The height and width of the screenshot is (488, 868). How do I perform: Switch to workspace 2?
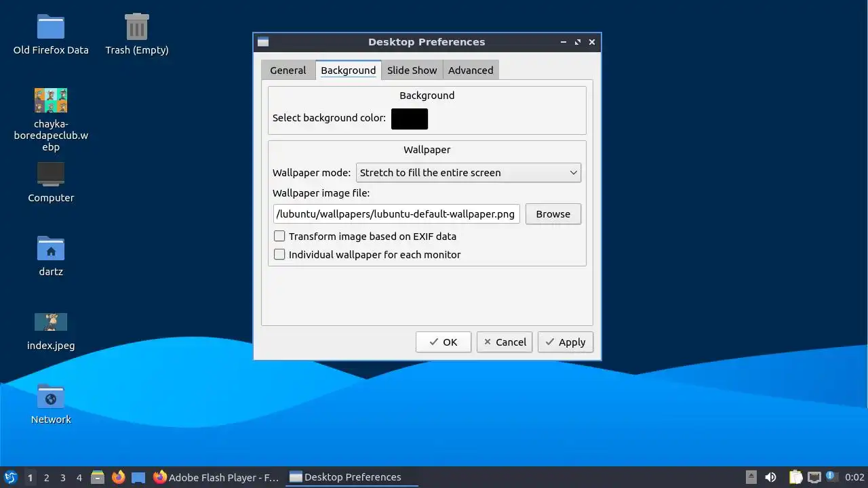coord(46,477)
